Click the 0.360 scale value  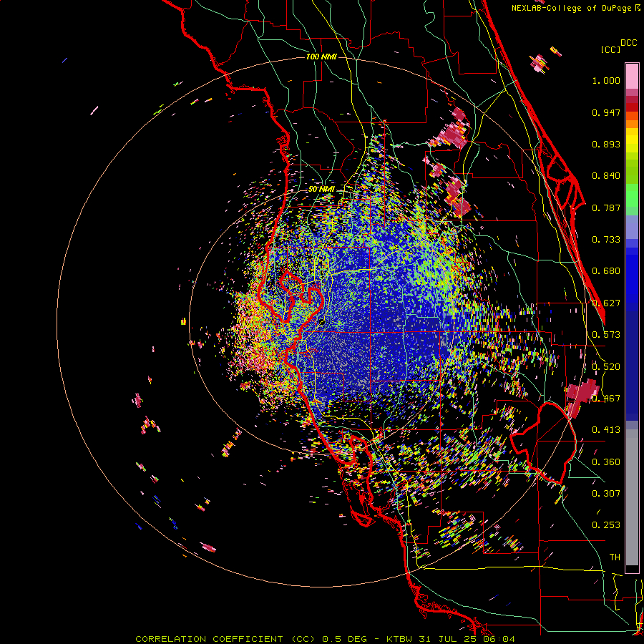[x=606, y=462]
